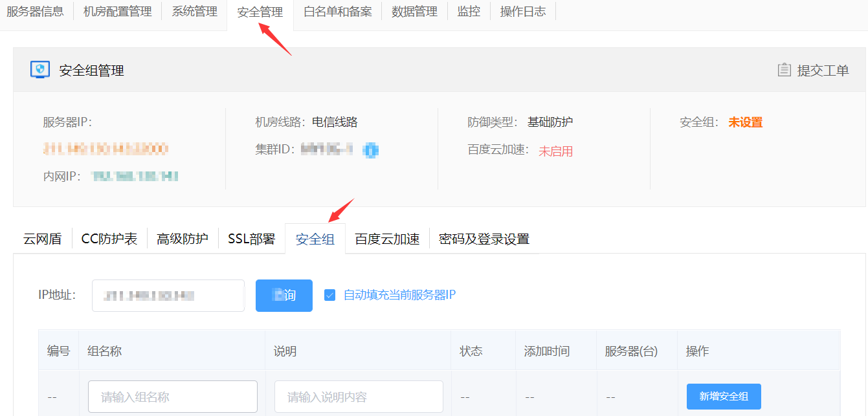Switch to 机房配置管理 tab

click(117, 12)
